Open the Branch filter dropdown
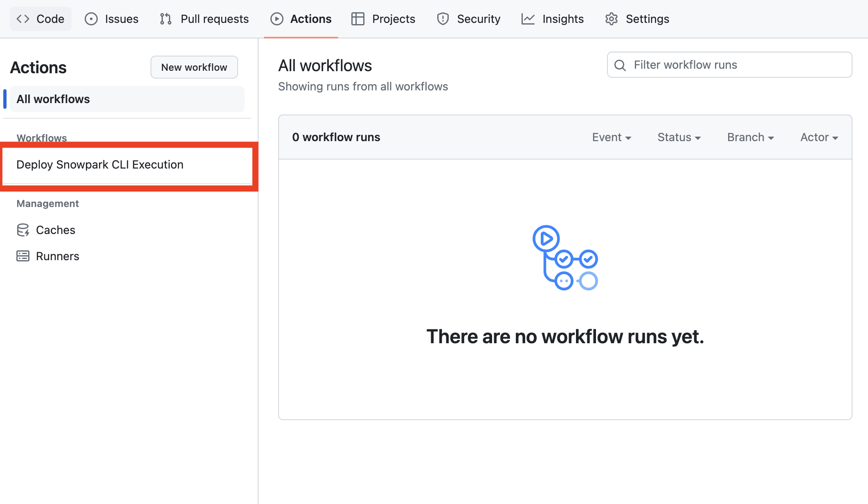This screenshot has height=504, width=868. 751,137
